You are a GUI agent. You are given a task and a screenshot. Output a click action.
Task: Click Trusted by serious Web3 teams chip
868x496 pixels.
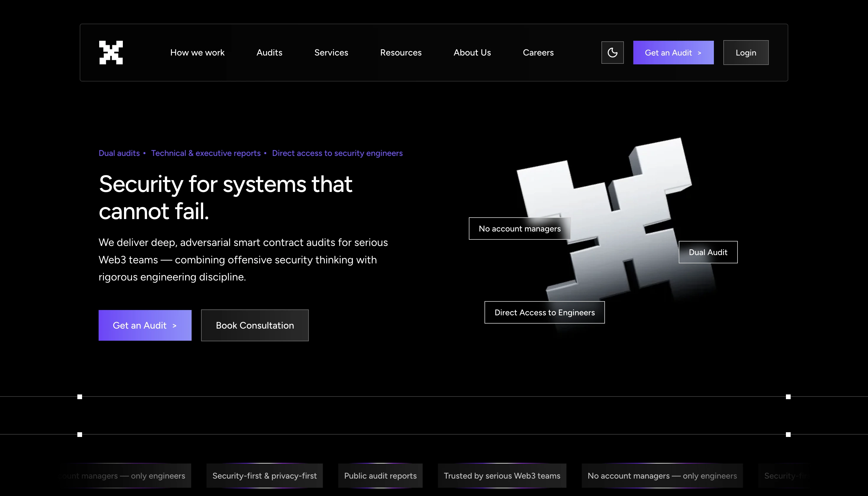(502, 476)
